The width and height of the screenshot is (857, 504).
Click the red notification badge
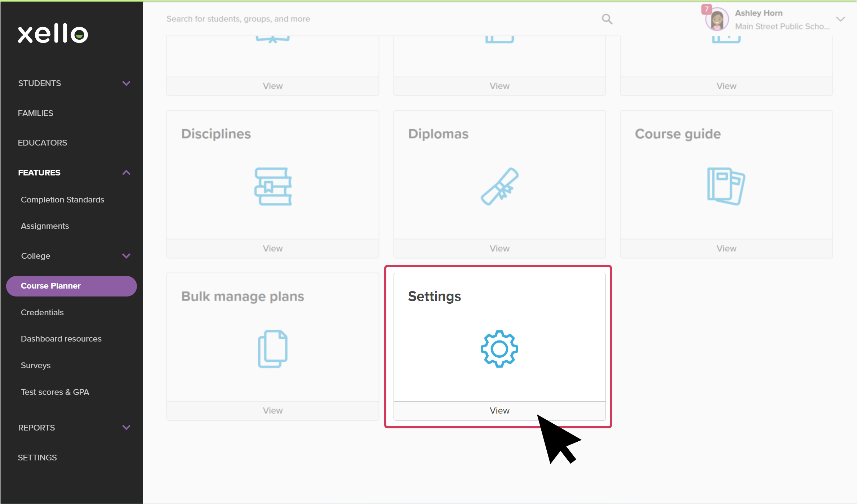click(706, 9)
